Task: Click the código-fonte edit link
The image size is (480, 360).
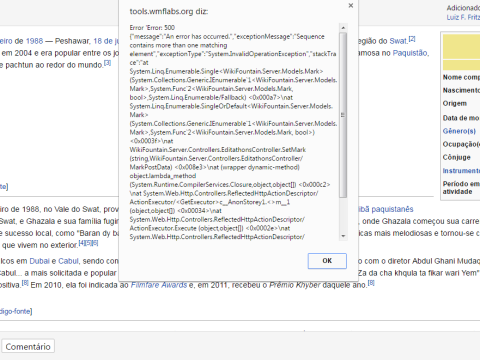Action: [x=16, y=311]
